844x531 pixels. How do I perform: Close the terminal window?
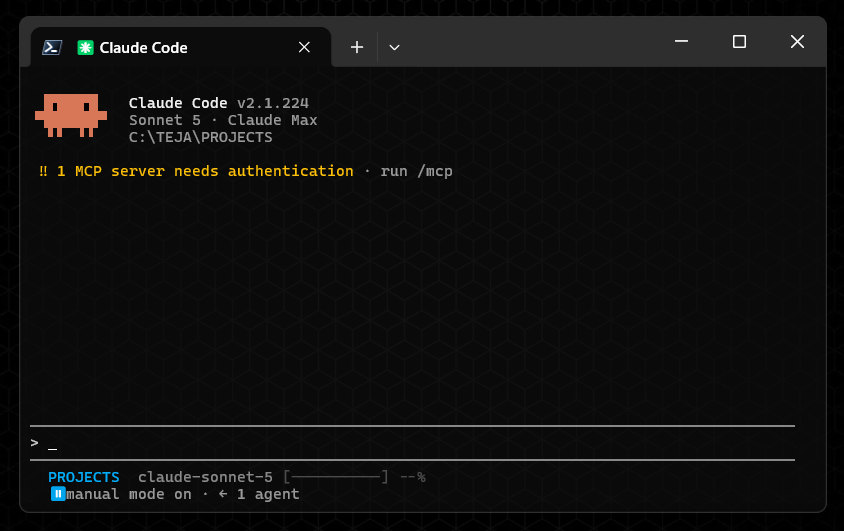[x=797, y=41]
